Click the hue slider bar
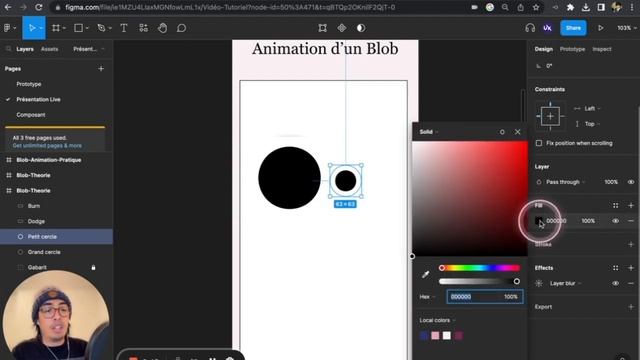 [480, 268]
